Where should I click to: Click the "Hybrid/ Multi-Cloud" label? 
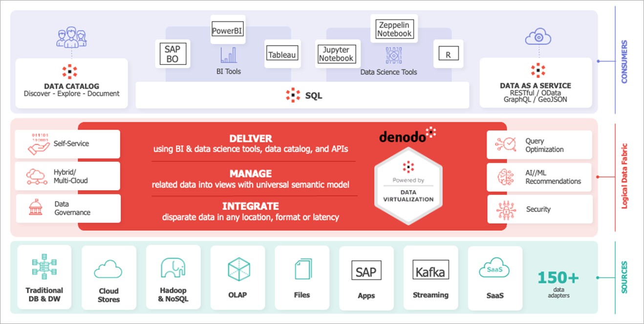71,176
